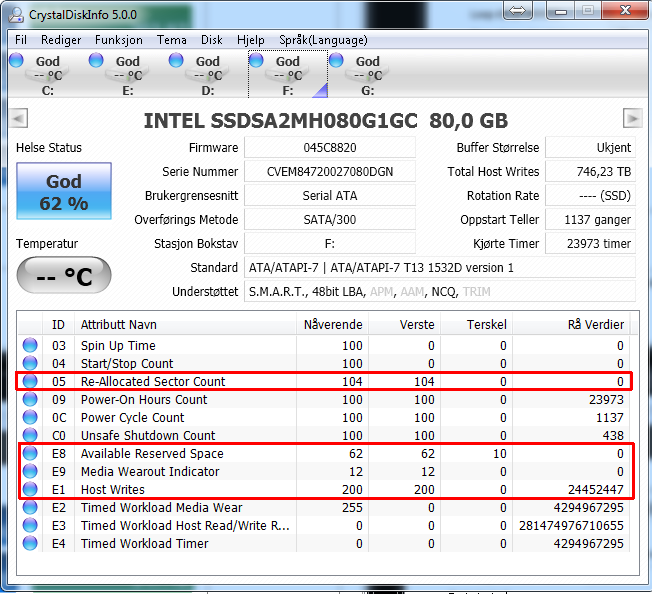Select the Start/Stop Count attribute name
This screenshot has height=594, width=652.
coord(127,363)
